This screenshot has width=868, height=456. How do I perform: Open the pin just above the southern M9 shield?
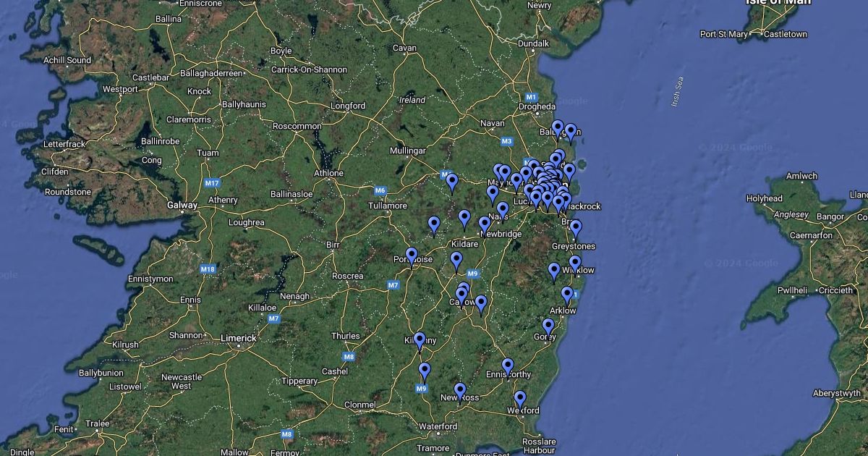(x=425, y=372)
